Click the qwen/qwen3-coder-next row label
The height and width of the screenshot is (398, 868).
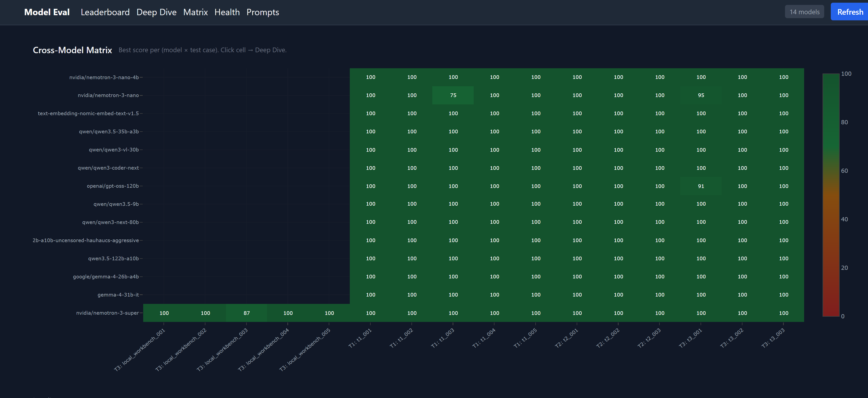point(108,168)
